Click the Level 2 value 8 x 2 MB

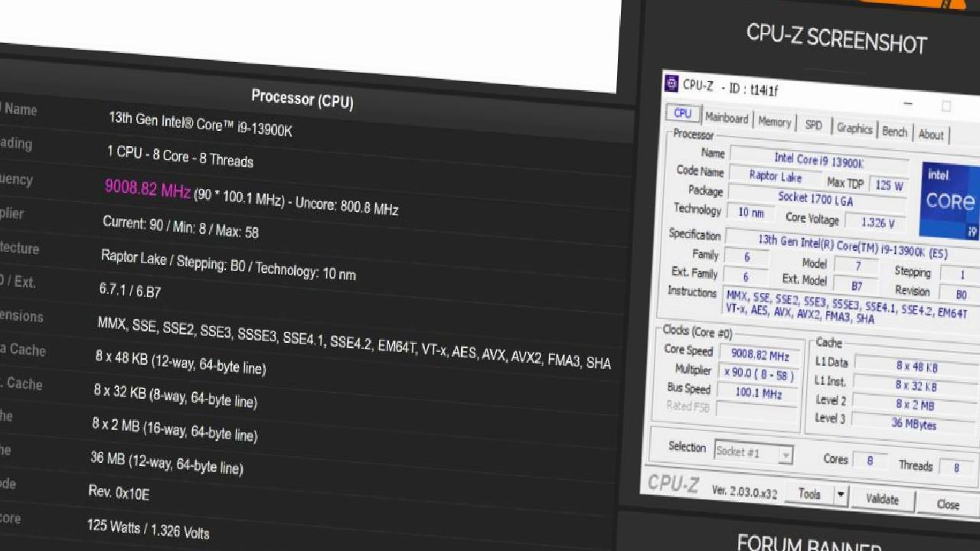[916, 404]
